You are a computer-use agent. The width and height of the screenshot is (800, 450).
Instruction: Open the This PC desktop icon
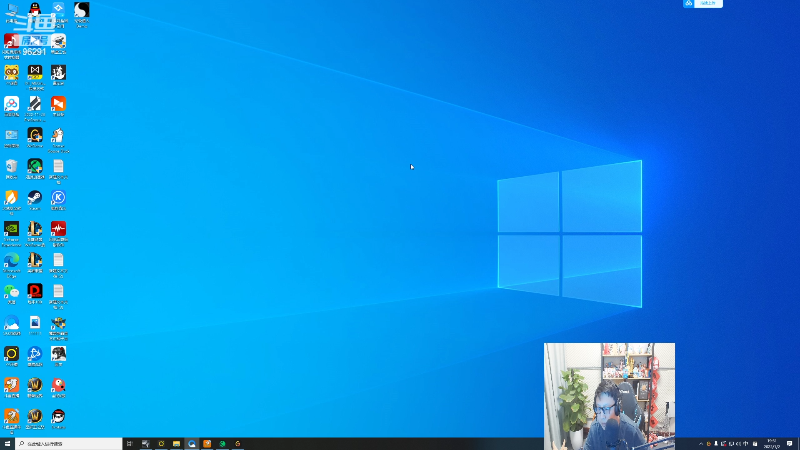pyautogui.click(x=11, y=12)
